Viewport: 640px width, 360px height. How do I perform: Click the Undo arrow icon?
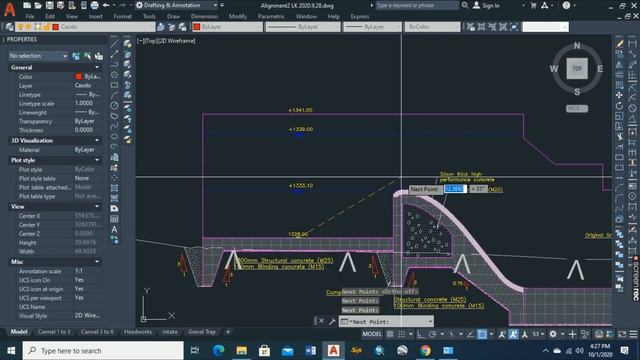pos(106,5)
